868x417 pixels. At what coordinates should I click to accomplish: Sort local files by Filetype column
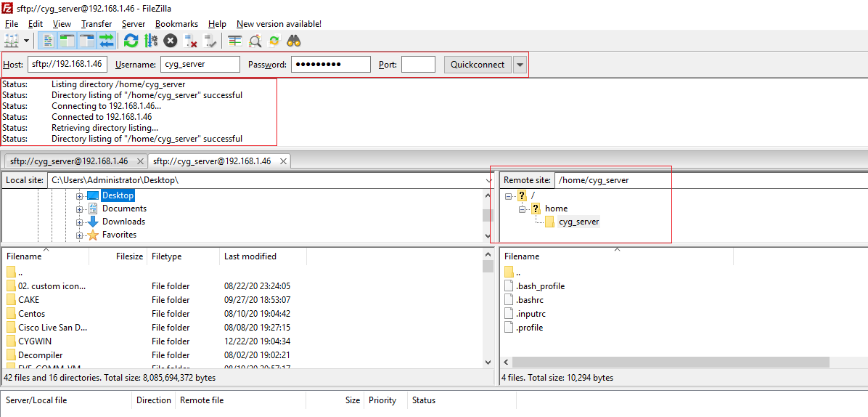click(x=183, y=256)
